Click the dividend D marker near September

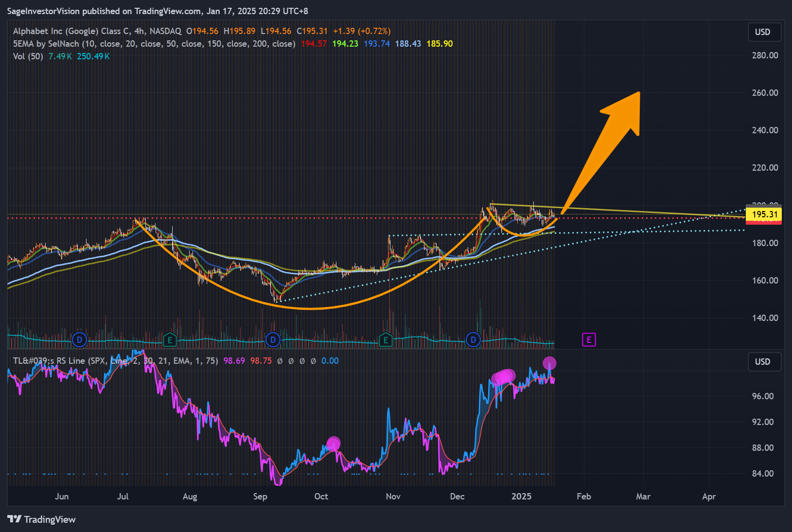(x=273, y=339)
